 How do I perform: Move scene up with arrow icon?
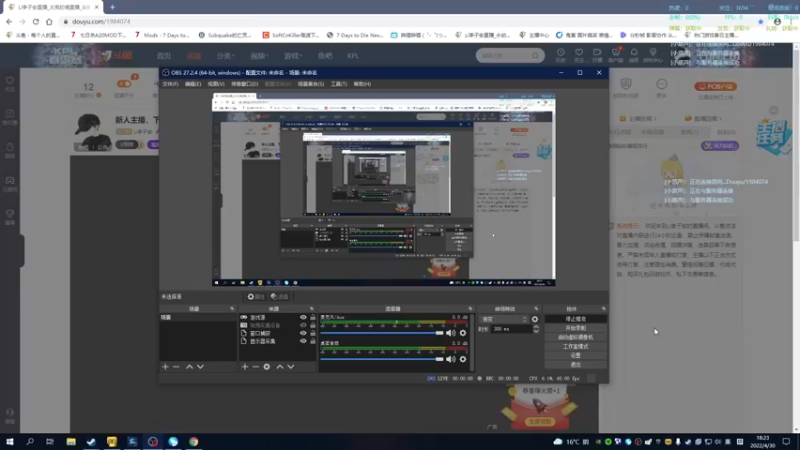pos(189,366)
